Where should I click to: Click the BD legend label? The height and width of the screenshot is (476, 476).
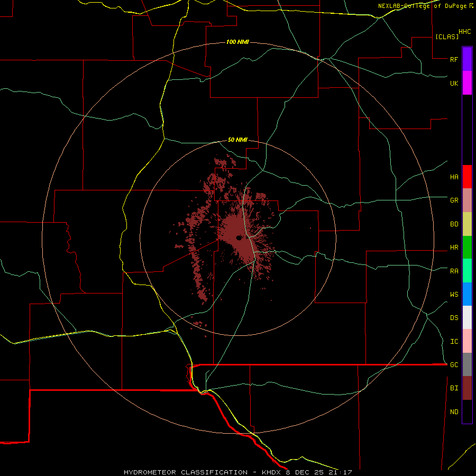[x=454, y=224]
